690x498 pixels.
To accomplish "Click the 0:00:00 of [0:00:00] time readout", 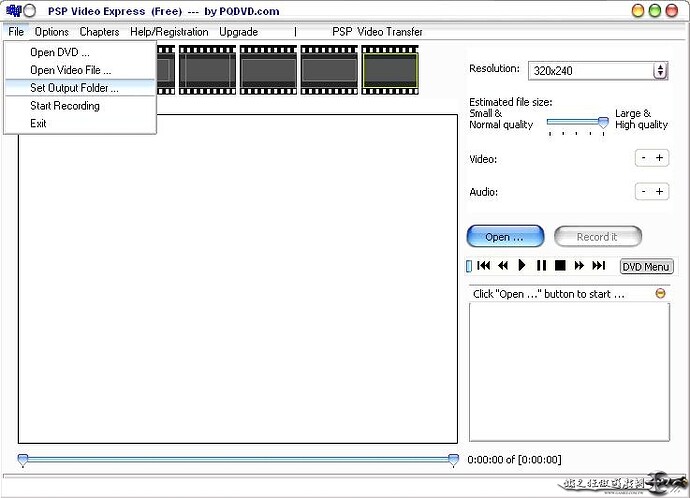I will click(514, 460).
